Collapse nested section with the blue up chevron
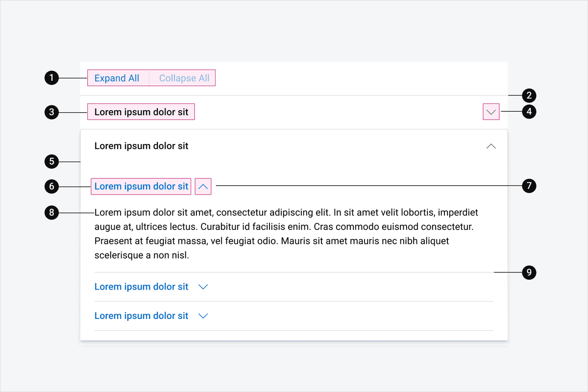 point(203,186)
